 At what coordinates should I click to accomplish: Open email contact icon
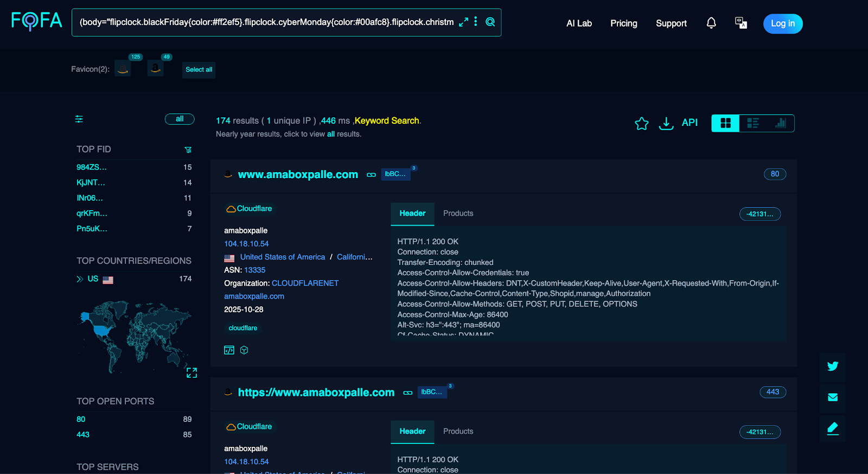[833, 397]
